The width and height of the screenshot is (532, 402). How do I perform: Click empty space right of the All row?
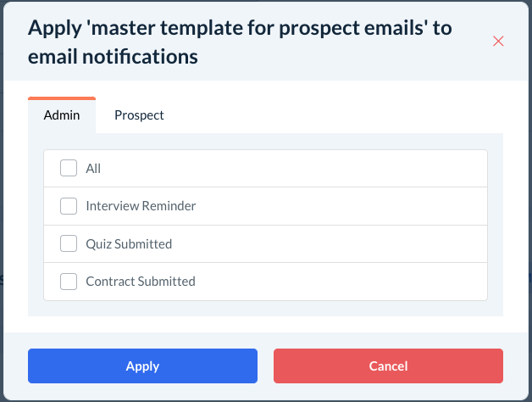pyautogui.click(x=339, y=169)
